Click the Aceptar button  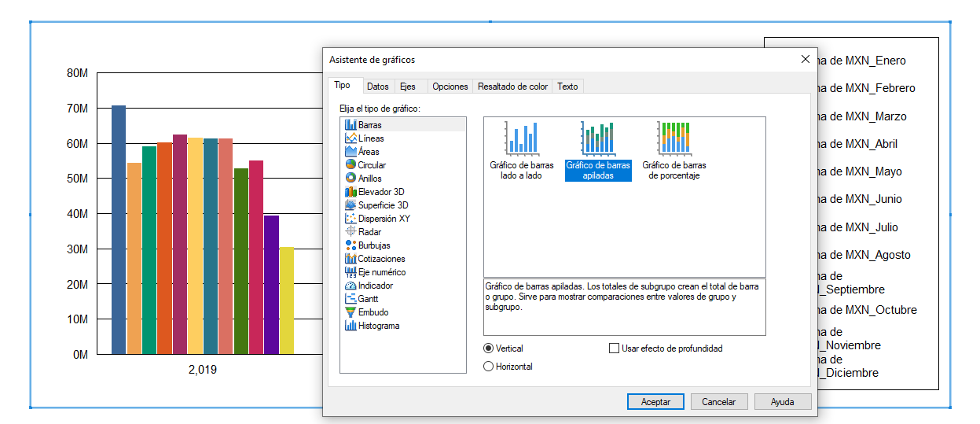click(655, 402)
